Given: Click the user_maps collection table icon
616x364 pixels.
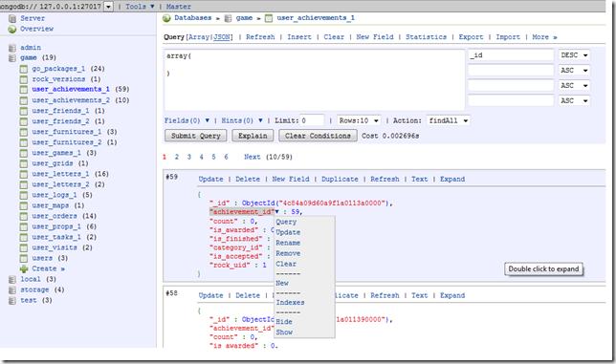Looking at the screenshot, I should tap(24, 206).
